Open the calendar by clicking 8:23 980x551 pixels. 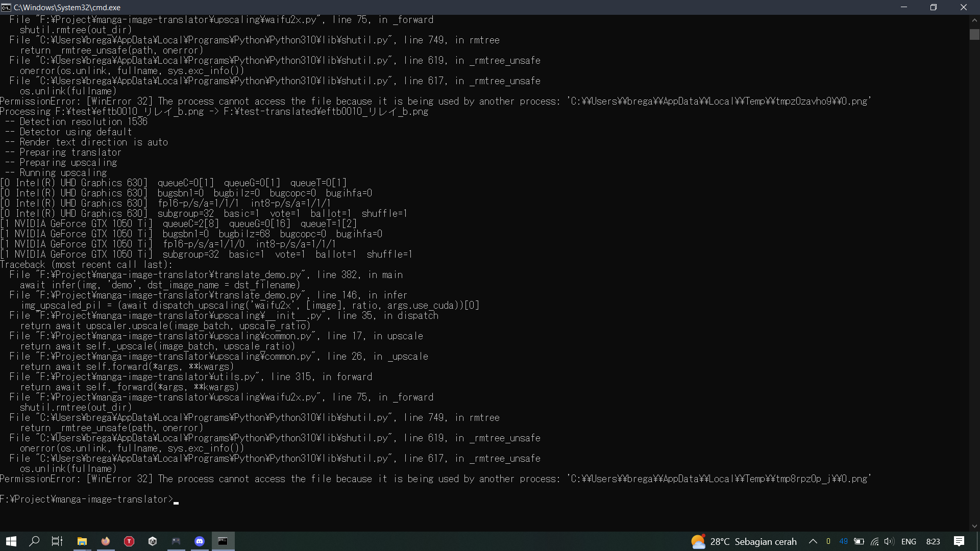(x=933, y=542)
